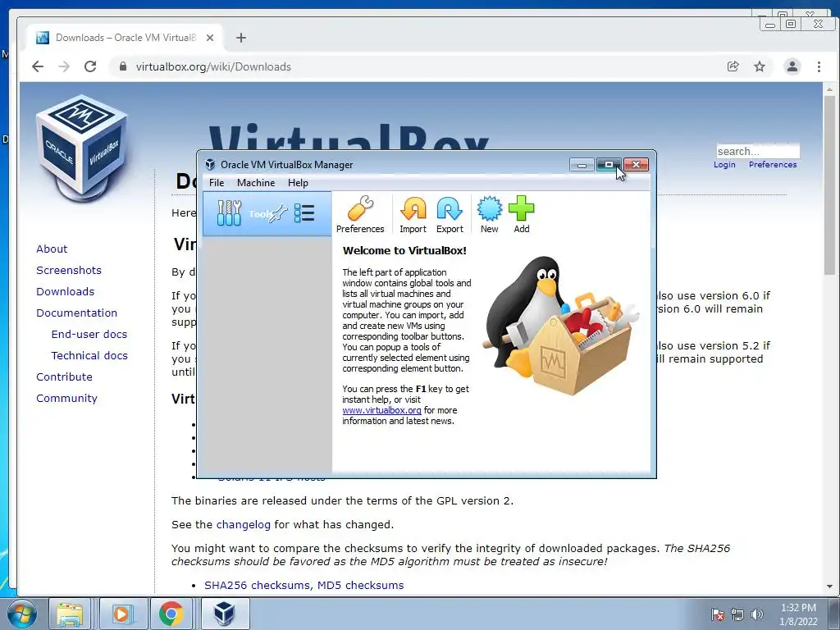Open Technical docs link
The image size is (840, 630).
tap(89, 356)
